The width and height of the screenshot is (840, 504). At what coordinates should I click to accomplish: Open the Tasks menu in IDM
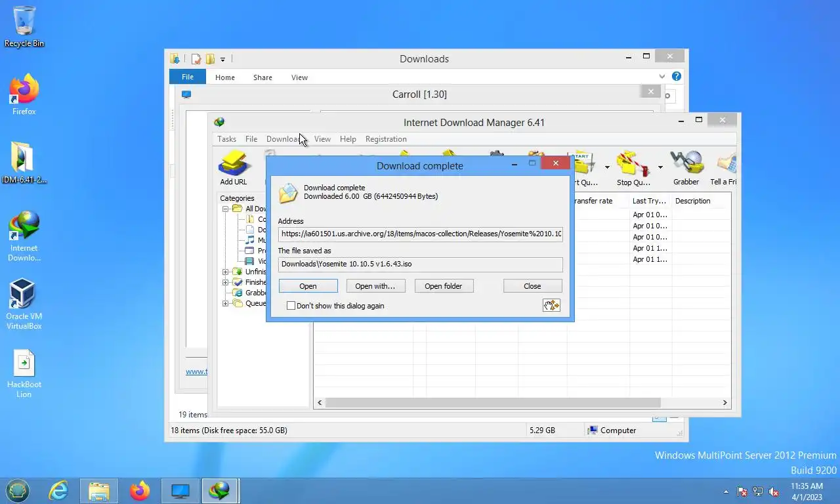(226, 139)
